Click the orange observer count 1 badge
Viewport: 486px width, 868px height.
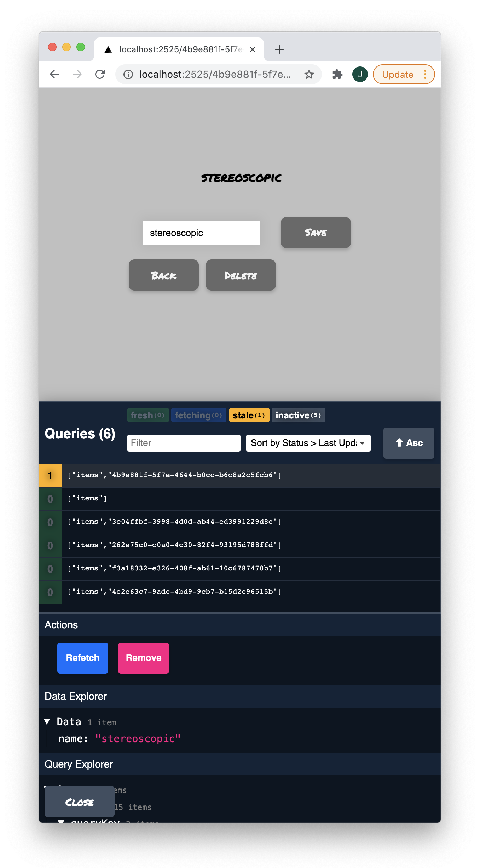click(x=50, y=476)
